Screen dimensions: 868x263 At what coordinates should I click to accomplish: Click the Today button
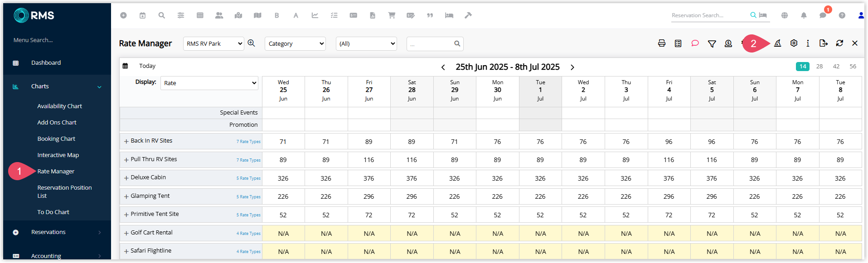click(x=147, y=66)
